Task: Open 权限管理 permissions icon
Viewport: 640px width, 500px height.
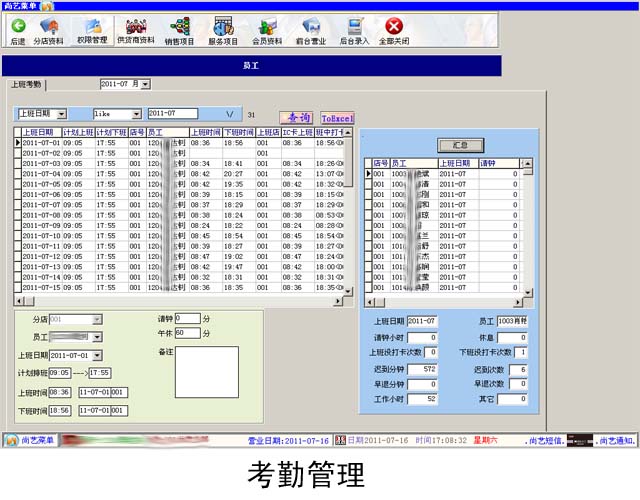Action: 92,25
